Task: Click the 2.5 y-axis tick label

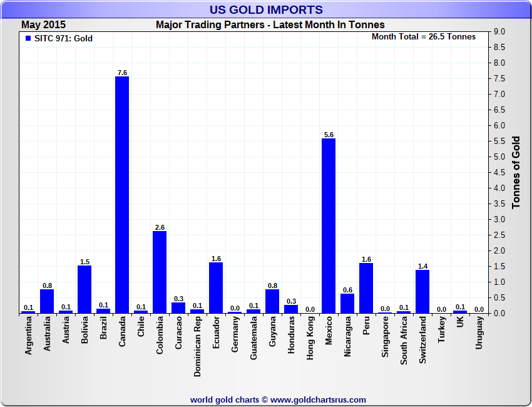Action: [x=498, y=235]
